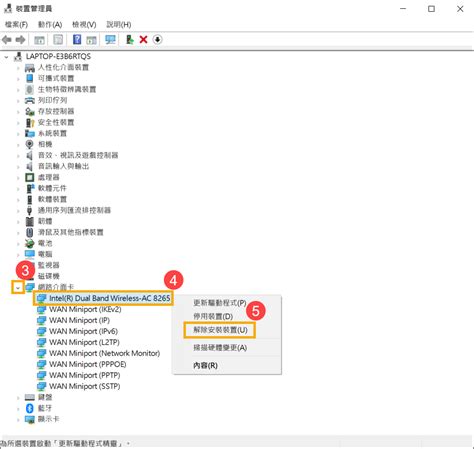Expand the 軟體元件 category

point(18,189)
